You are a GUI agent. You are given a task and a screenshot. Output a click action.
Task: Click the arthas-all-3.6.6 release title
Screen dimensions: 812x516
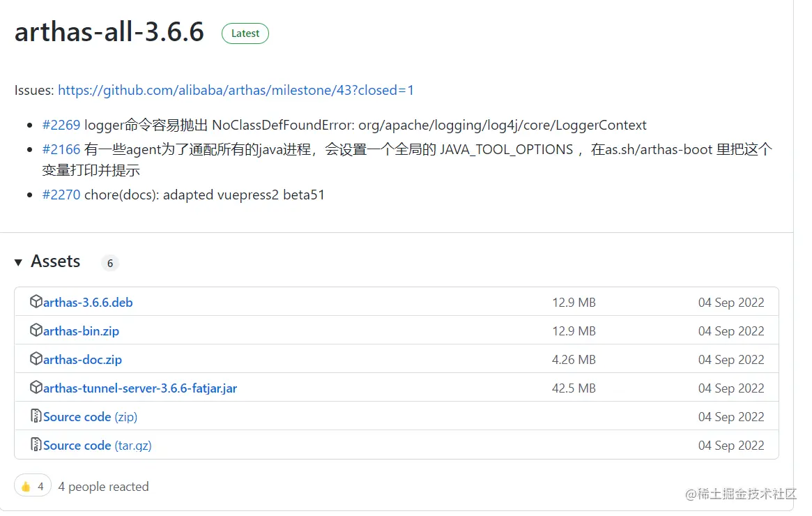pyautogui.click(x=109, y=32)
